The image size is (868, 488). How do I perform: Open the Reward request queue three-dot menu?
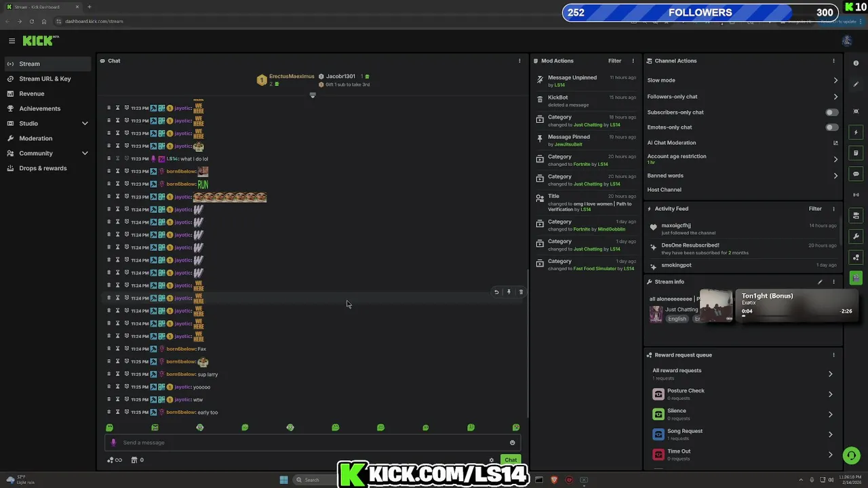(833, 355)
